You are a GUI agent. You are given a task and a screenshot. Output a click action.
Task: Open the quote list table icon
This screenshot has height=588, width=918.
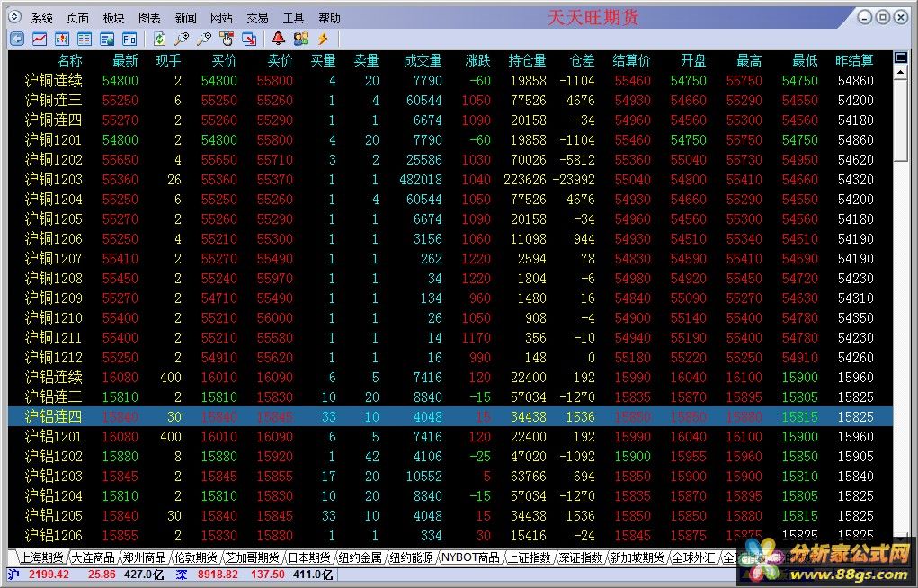pyautogui.click(x=85, y=39)
